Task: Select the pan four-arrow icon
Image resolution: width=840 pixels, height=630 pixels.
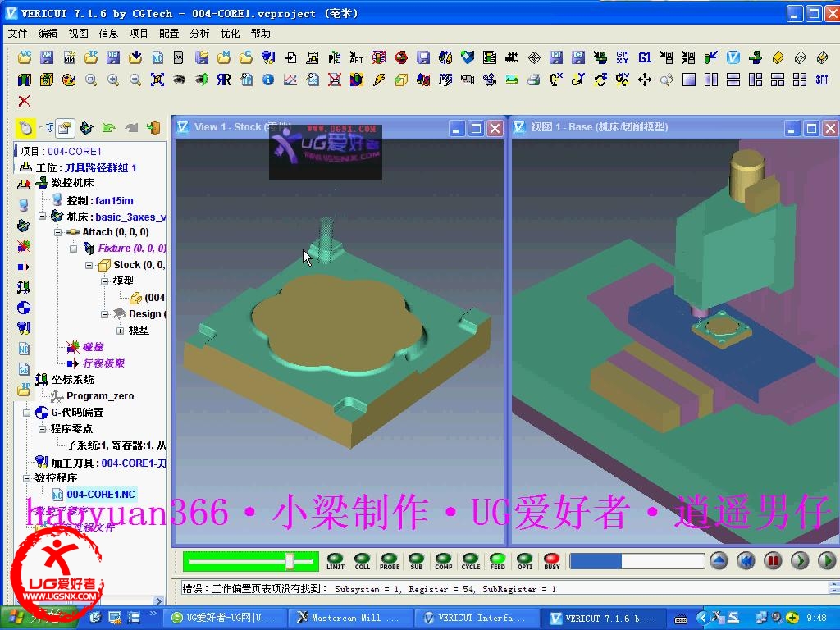Action: 645,80
